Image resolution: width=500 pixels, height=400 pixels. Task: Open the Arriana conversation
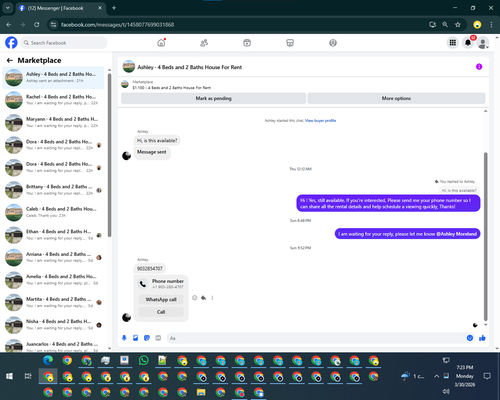pyautogui.click(x=53, y=257)
